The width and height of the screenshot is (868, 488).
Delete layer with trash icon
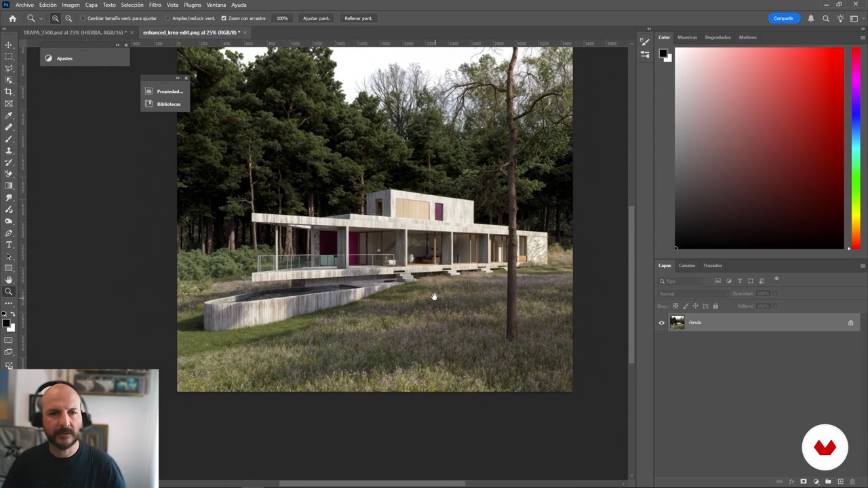click(x=852, y=481)
